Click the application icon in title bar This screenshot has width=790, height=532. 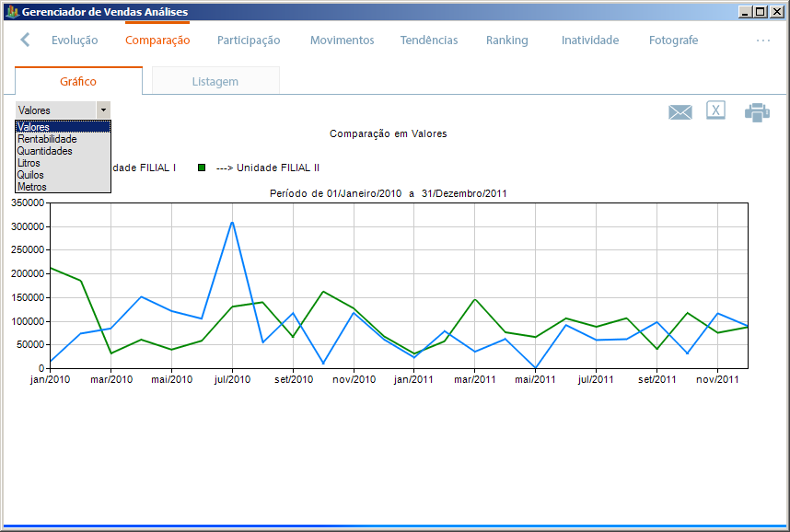pyautogui.click(x=11, y=13)
